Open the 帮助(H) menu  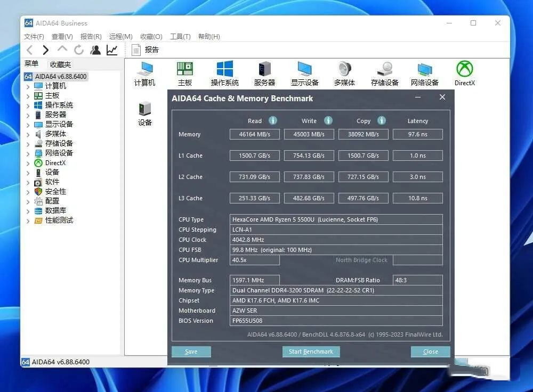click(x=209, y=36)
